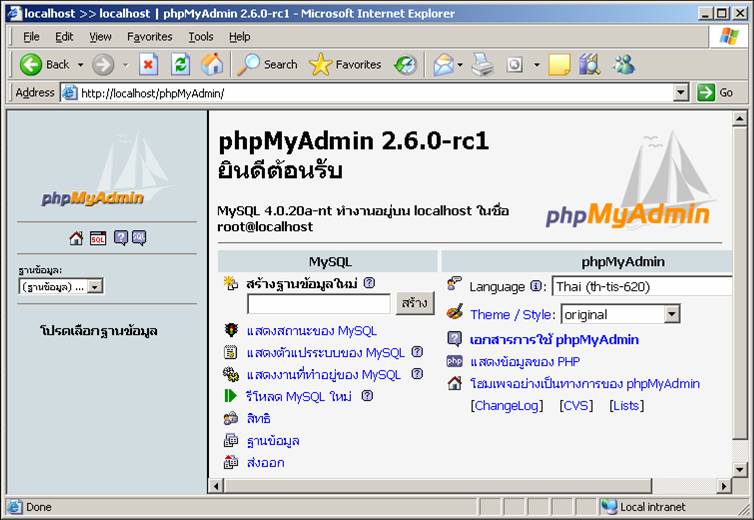Open phpMyAdmin documentation icon in left panel
This screenshot has width=754, height=520.
pos(121,238)
